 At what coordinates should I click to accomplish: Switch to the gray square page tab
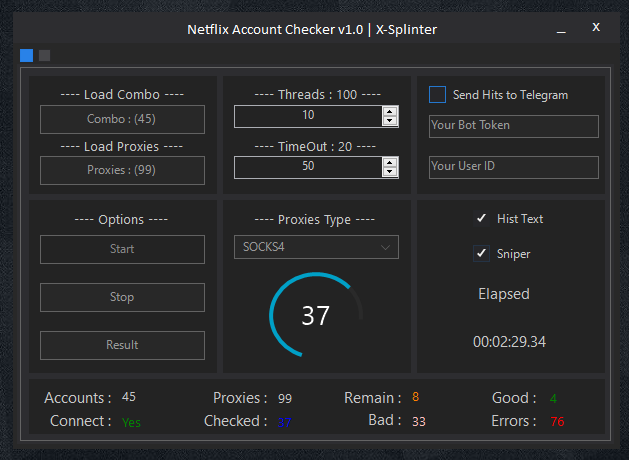pos(45,55)
